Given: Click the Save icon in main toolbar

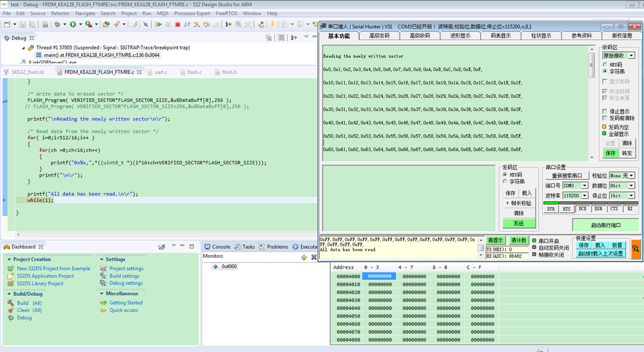Looking at the screenshot, I should [23, 24].
